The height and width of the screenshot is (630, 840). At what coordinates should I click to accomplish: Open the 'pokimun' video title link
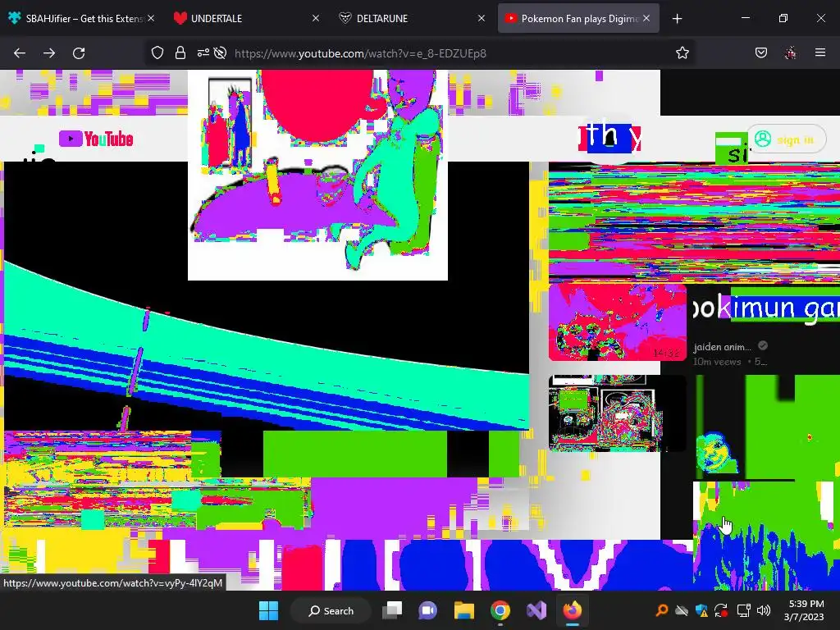pyautogui.click(x=767, y=308)
